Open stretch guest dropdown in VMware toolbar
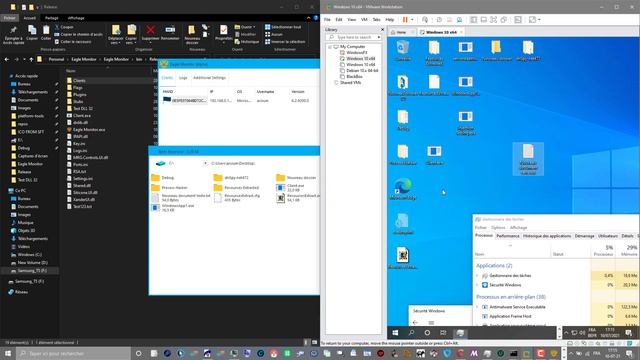The image size is (640, 360). [539, 20]
